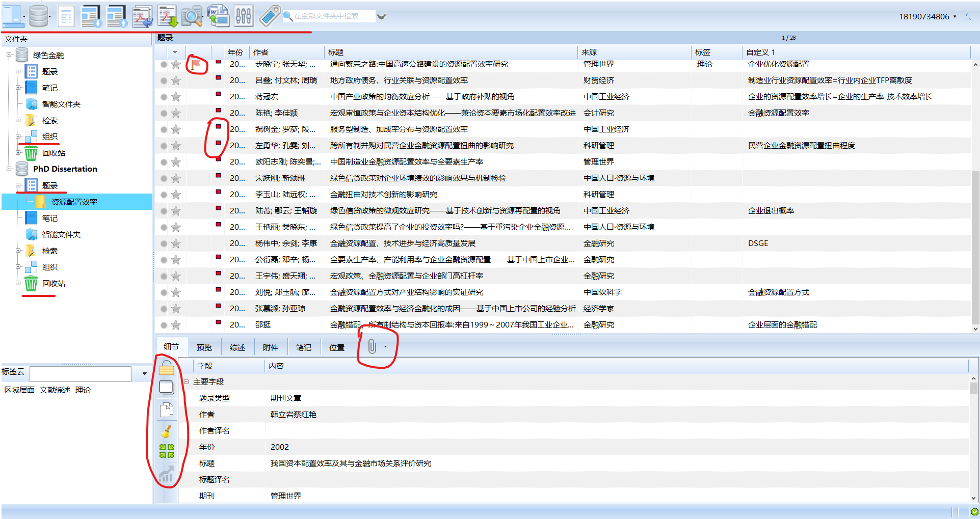Viewport: 980px width, 519px height.
Task: Click the database icon in the toolbar
Action: (39, 16)
